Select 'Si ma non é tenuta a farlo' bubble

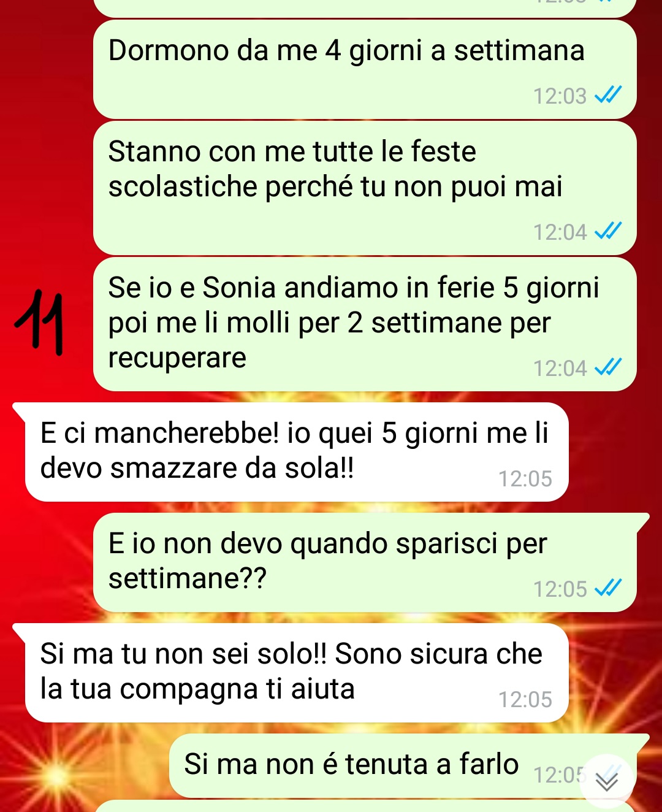409,765
